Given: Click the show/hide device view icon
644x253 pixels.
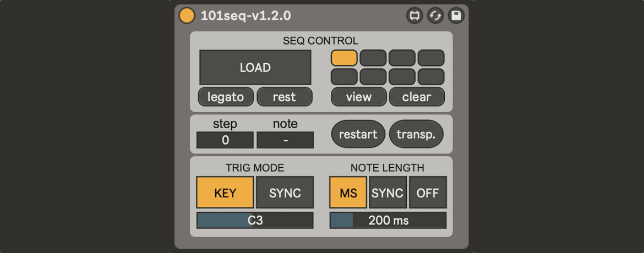Looking at the screenshot, I should tap(414, 15).
